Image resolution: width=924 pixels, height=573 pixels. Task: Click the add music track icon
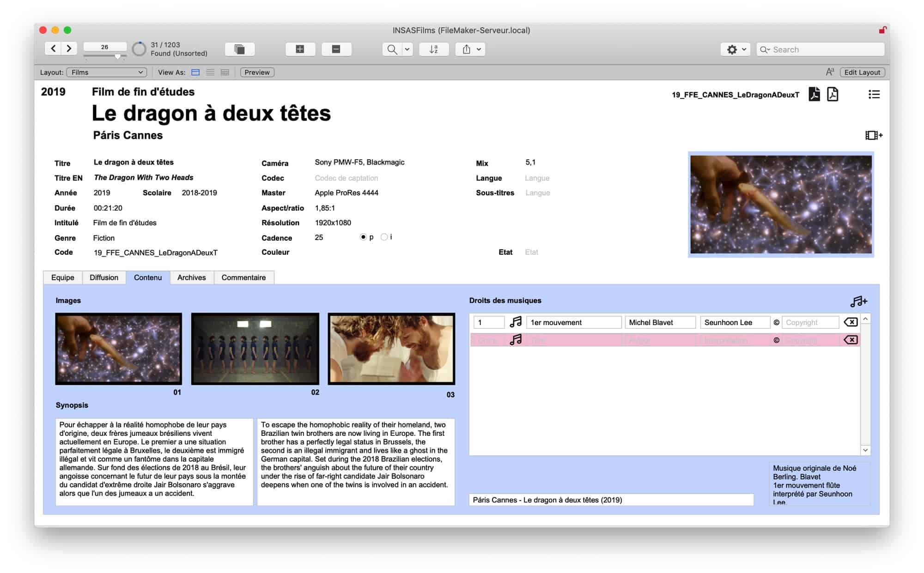click(x=858, y=301)
